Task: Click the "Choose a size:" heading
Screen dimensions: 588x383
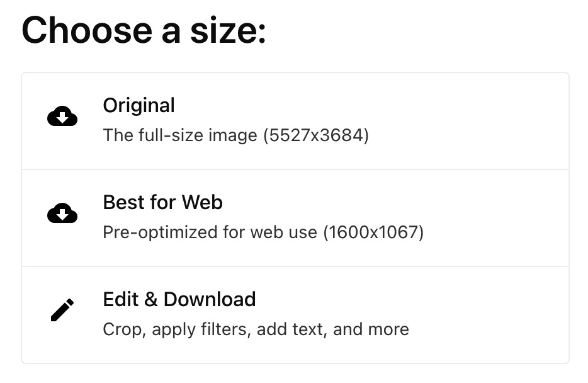Action: point(144,30)
